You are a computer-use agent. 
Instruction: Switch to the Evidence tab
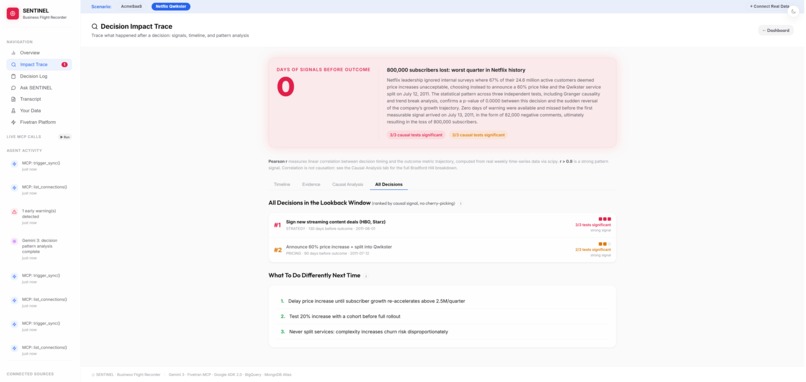(x=311, y=184)
